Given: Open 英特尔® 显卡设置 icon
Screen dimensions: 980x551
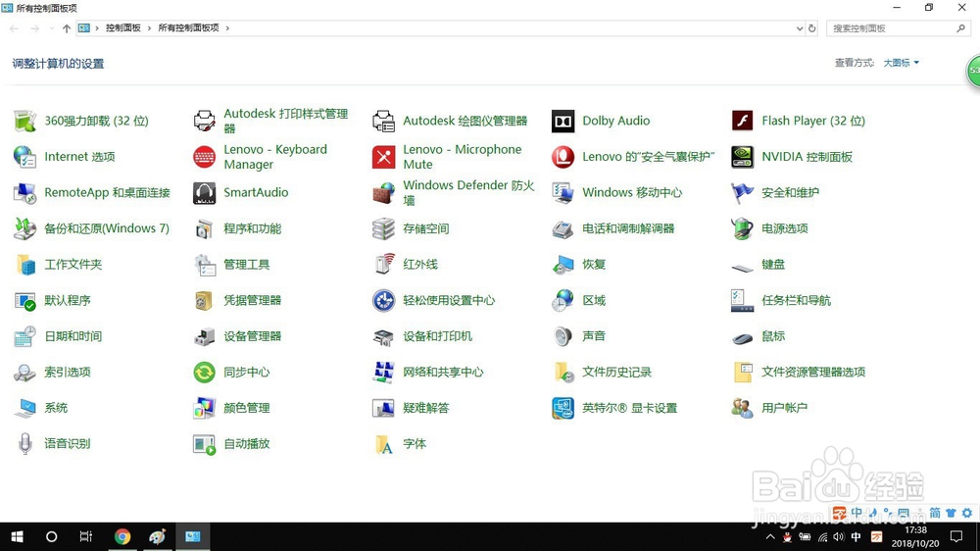Looking at the screenshot, I should pos(563,408).
